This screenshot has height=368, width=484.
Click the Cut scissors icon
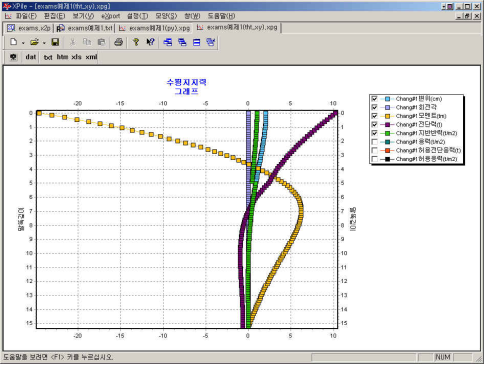(x=72, y=42)
